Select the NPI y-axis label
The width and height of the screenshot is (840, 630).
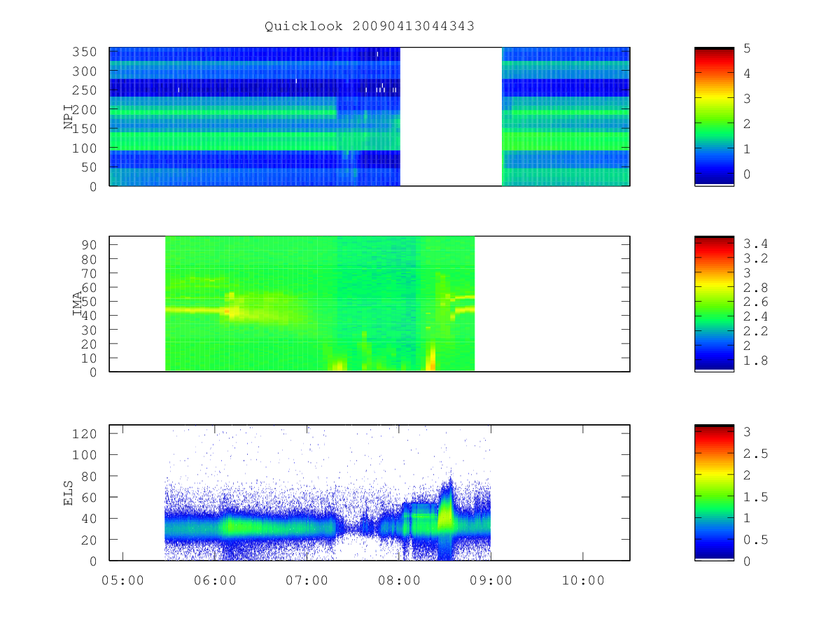click(69, 117)
